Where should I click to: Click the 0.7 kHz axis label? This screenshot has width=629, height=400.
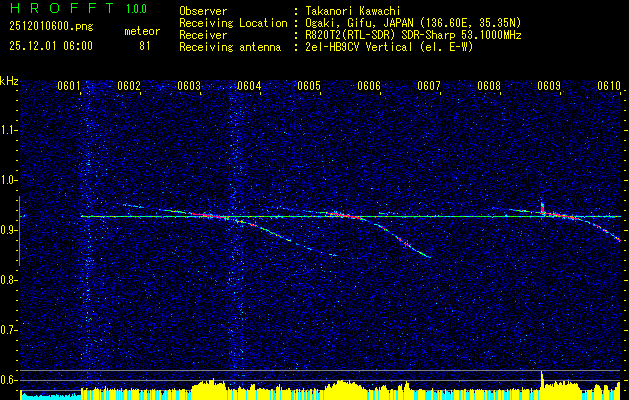pos(6,330)
